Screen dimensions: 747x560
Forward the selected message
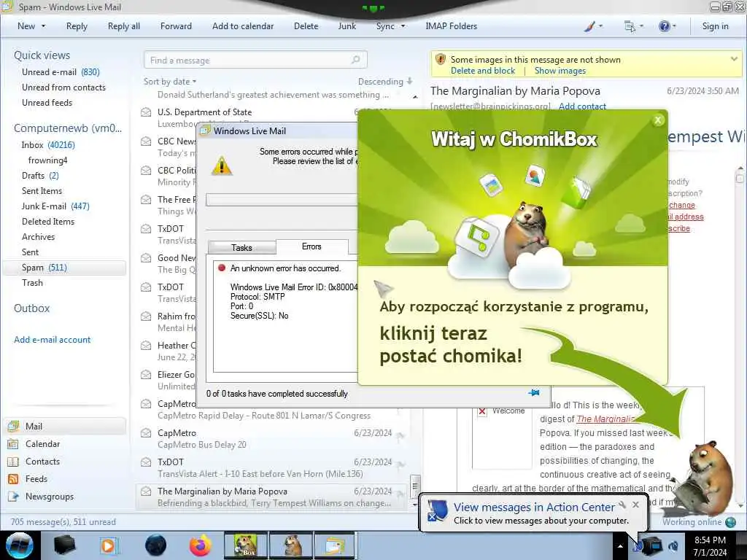point(176,26)
